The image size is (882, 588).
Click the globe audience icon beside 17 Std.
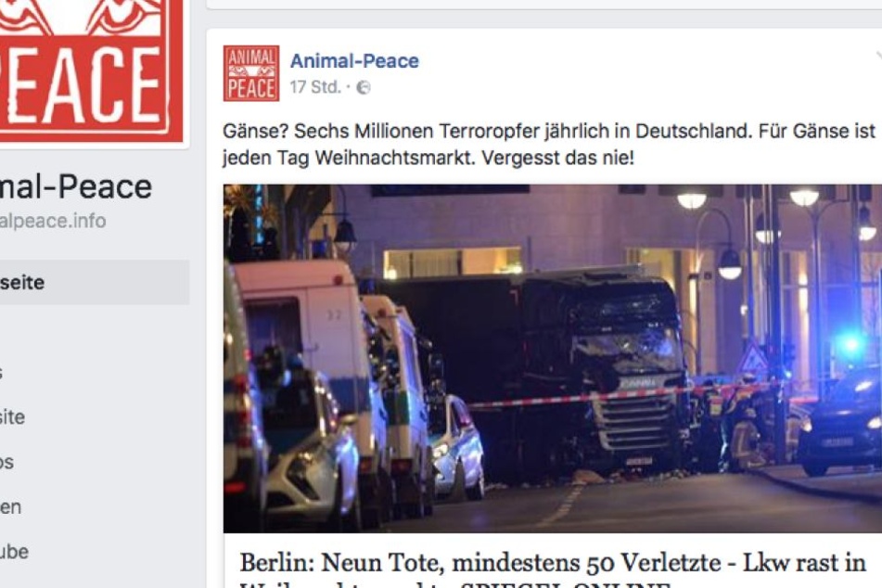[364, 88]
